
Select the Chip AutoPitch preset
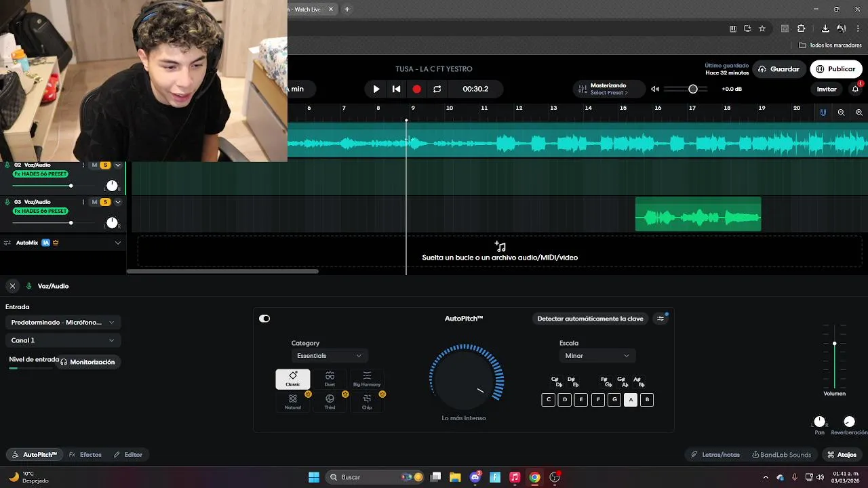point(367,402)
